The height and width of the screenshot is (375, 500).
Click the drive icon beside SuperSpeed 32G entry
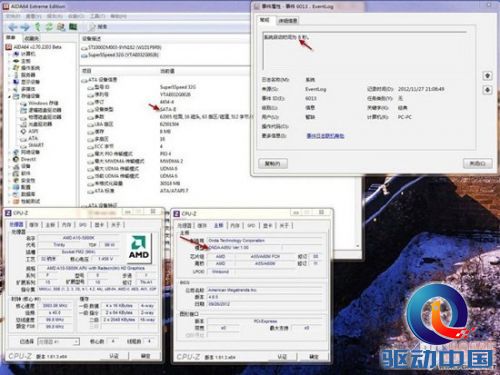(x=84, y=55)
